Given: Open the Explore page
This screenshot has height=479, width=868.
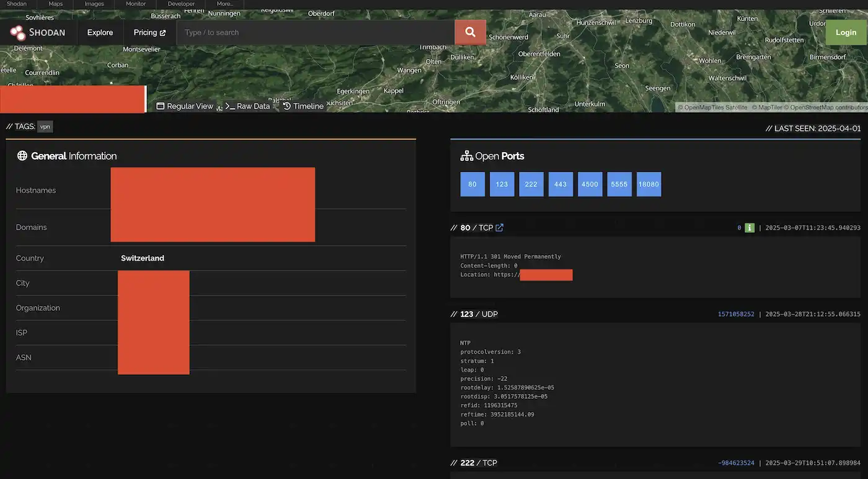Looking at the screenshot, I should click(x=99, y=32).
